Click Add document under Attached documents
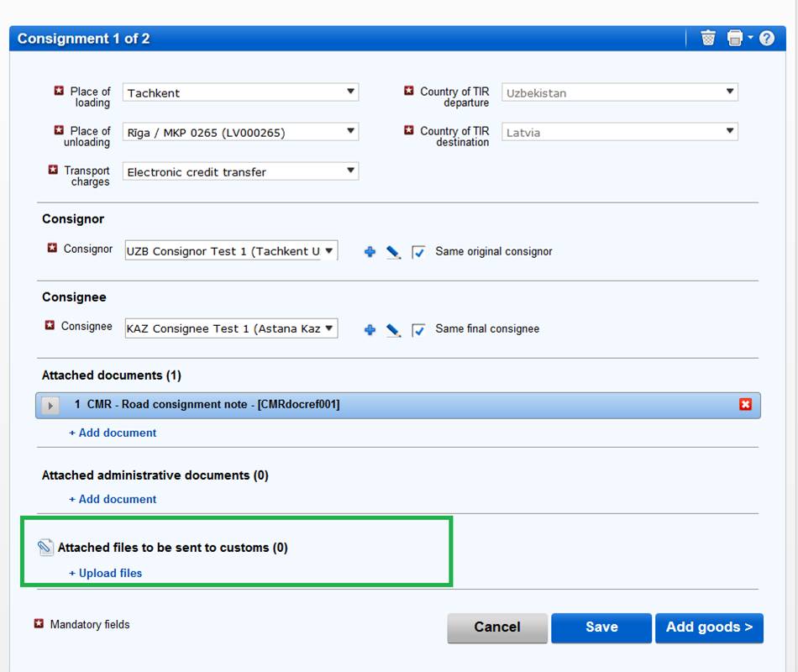 pos(113,433)
